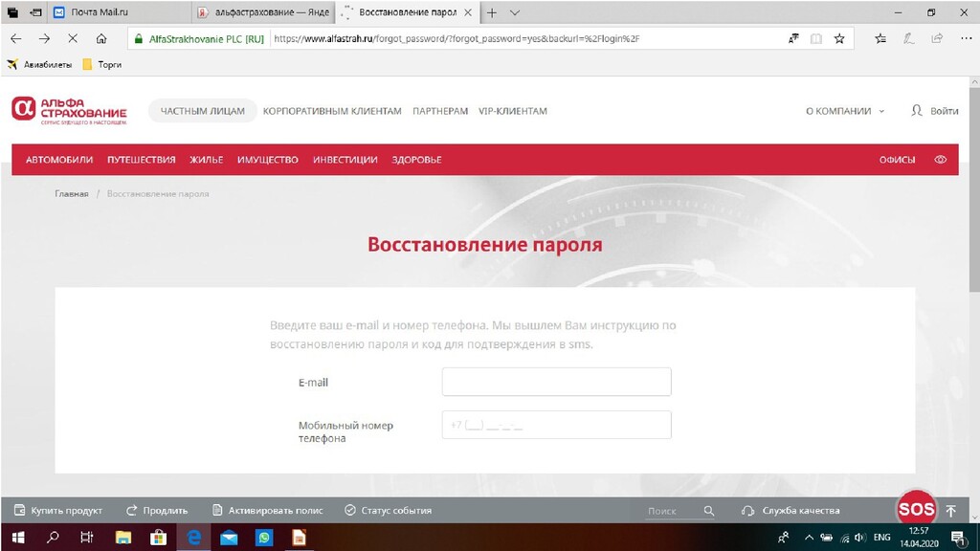Open WhatsApp from taskbar
This screenshot has height=551, width=980.
click(264, 538)
